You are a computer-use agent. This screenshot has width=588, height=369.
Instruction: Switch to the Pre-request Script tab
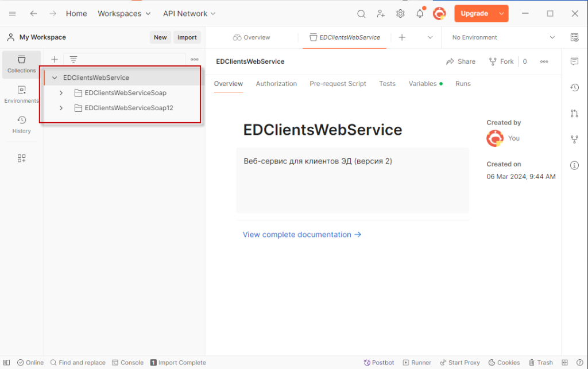tap(338, 84)
